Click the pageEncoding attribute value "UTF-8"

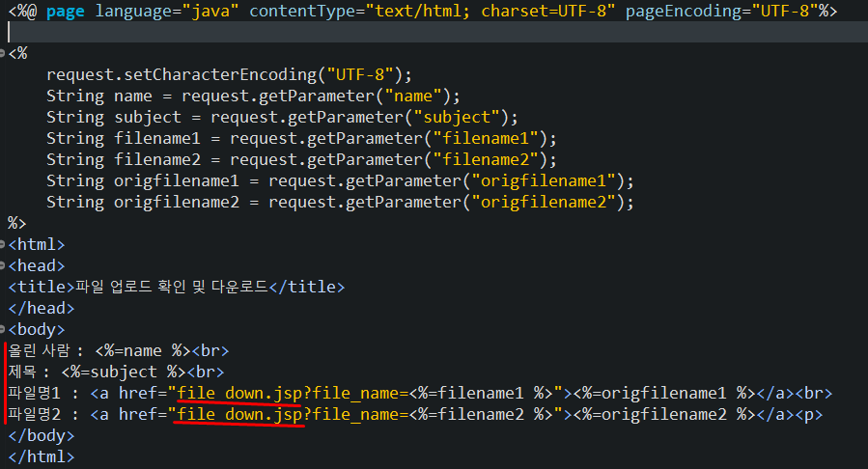tap(784, 11)
